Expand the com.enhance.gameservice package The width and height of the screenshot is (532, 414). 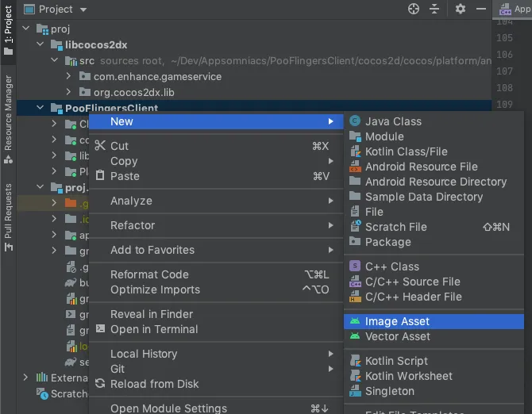(x=71, y=77)
